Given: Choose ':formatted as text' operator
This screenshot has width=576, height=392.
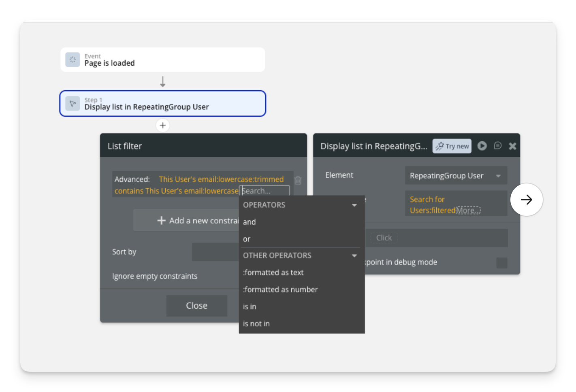Looking at the screenshot, I should (273, 273).
